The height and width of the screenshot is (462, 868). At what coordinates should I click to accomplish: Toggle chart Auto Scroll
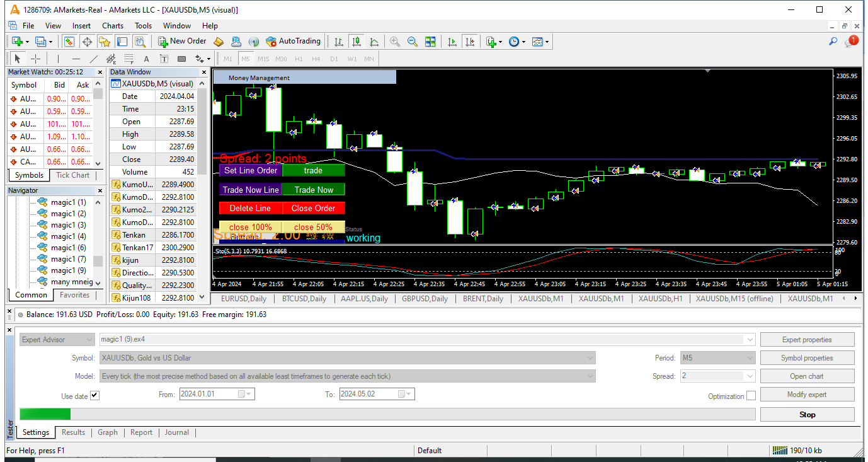(452, 42)
